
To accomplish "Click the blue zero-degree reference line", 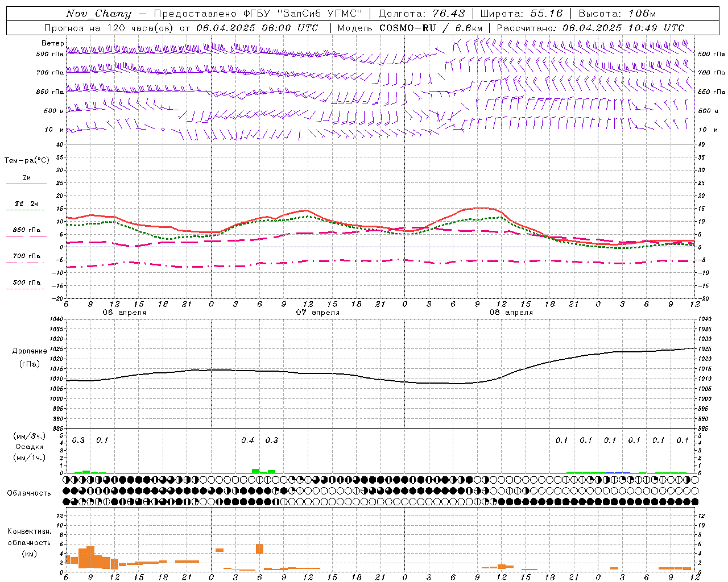I will 380,247.
